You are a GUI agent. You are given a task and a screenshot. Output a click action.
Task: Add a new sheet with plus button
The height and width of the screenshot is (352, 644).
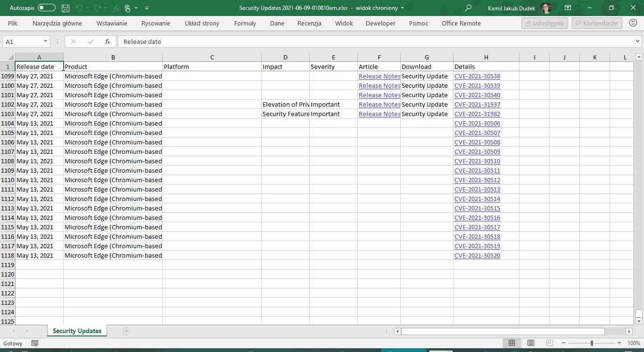coord(126,331)
